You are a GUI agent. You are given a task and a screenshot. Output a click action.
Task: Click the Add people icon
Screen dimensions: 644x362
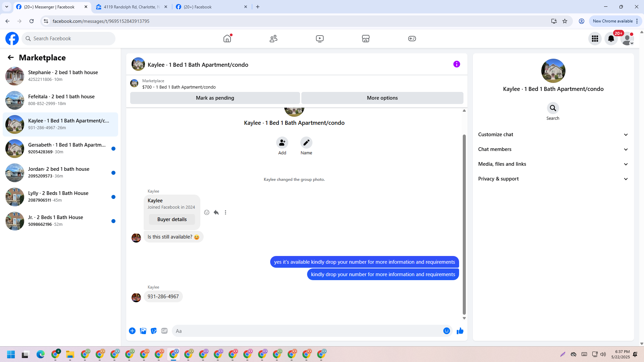pyautogui.click(x=282, y=143)
